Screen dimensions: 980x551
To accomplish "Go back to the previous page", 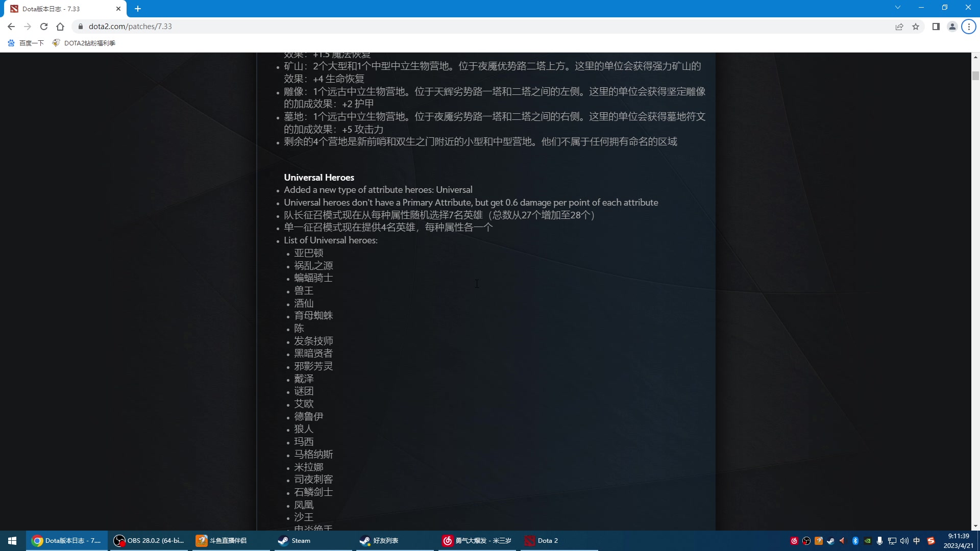I will (x=11, y=27).
